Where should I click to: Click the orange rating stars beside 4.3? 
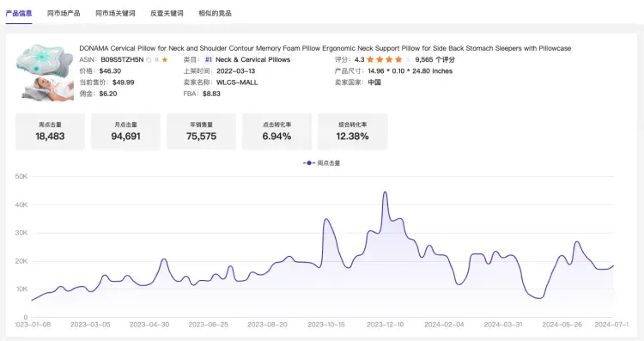click(x=385, y=59)
